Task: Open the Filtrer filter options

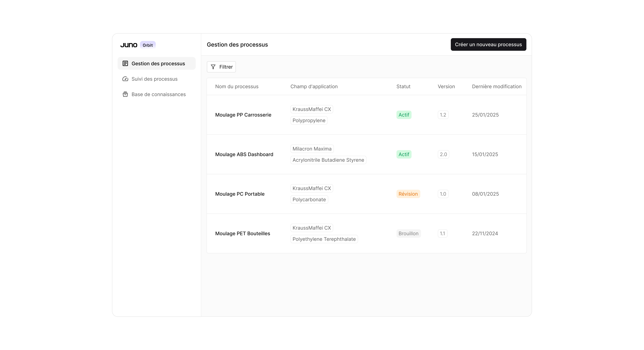Action: 221,67
